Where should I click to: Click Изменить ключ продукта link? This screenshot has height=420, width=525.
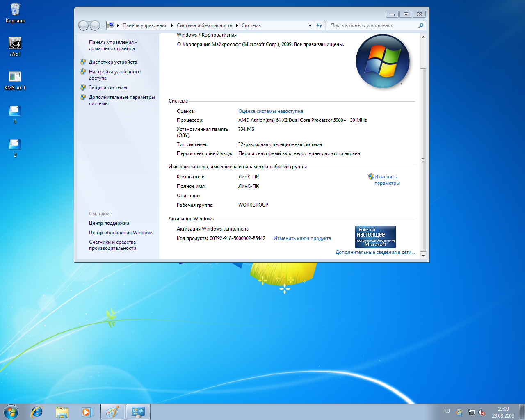(302, 238)
